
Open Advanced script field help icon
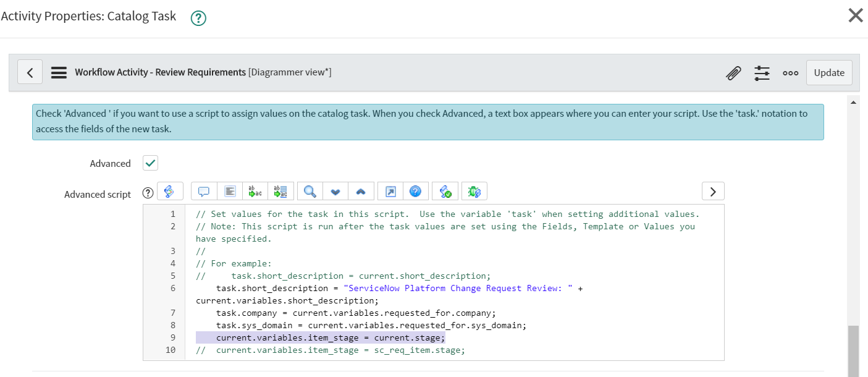(148, 193)
